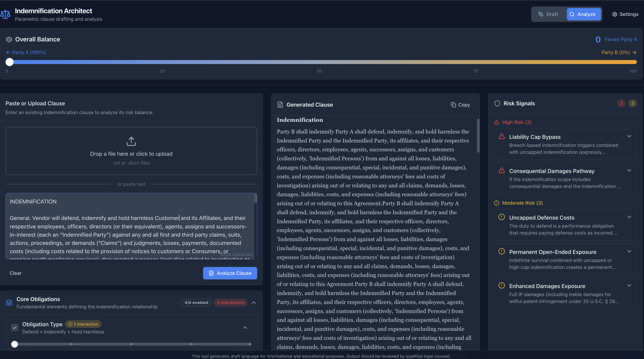The height and width of the screenshot is (359, 644).
Task: Expand the Liability Cap Bypass card
Action: pyautogui.click(x=629, y=136)
